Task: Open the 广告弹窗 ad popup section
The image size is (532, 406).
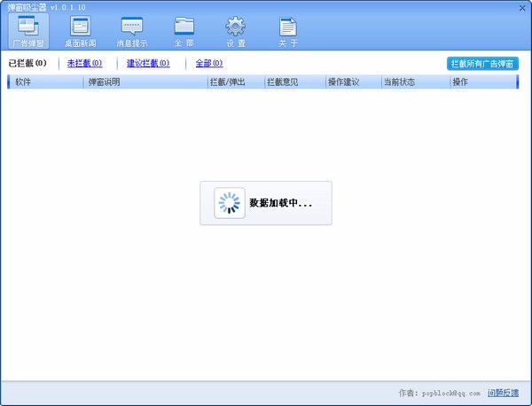Action: (28, 31)
